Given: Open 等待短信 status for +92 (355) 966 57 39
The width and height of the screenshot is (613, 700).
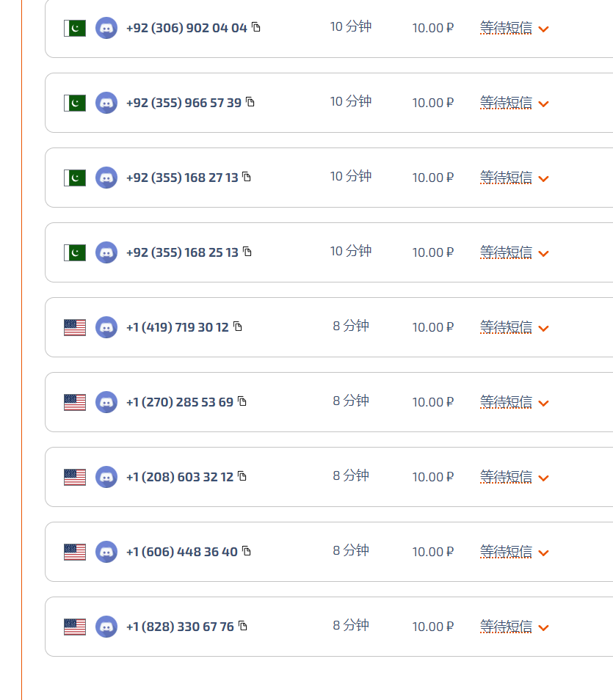Looking at the screenshot, I should coord(506,103).
